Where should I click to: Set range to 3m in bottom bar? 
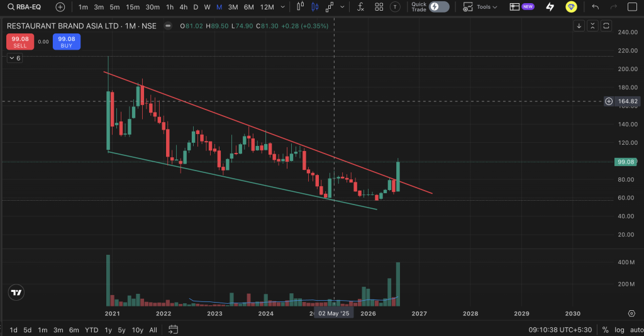pos(58,330)
